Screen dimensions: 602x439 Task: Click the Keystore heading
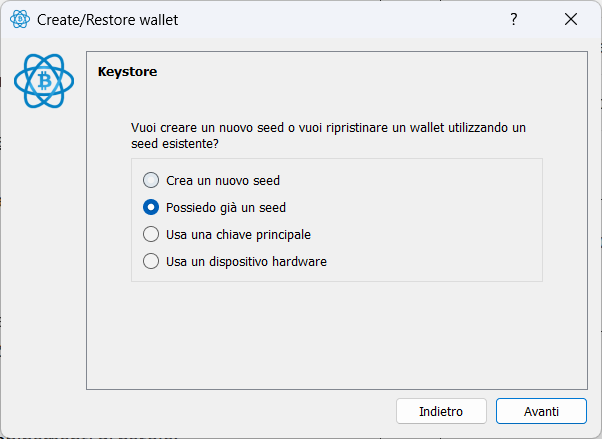[127, 72]
